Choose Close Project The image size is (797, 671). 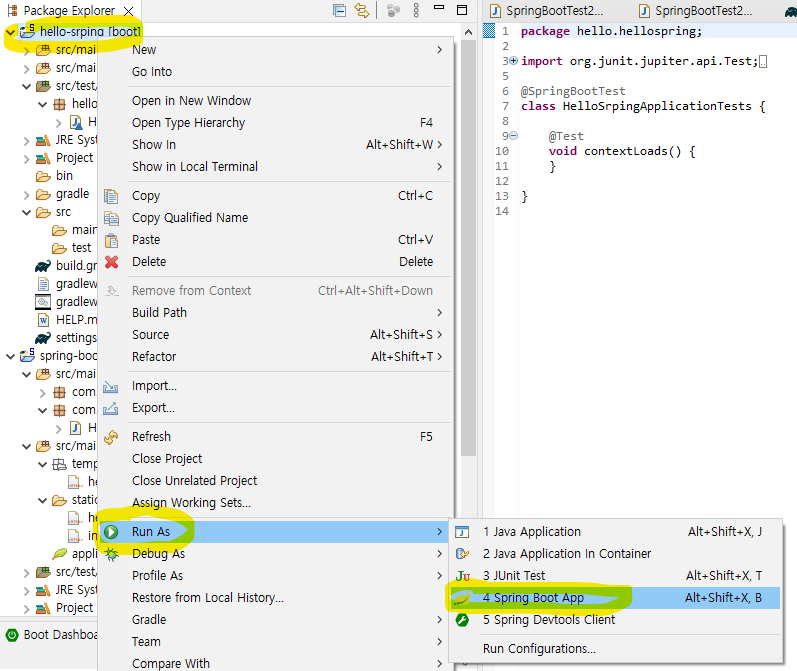coord(275,459)
